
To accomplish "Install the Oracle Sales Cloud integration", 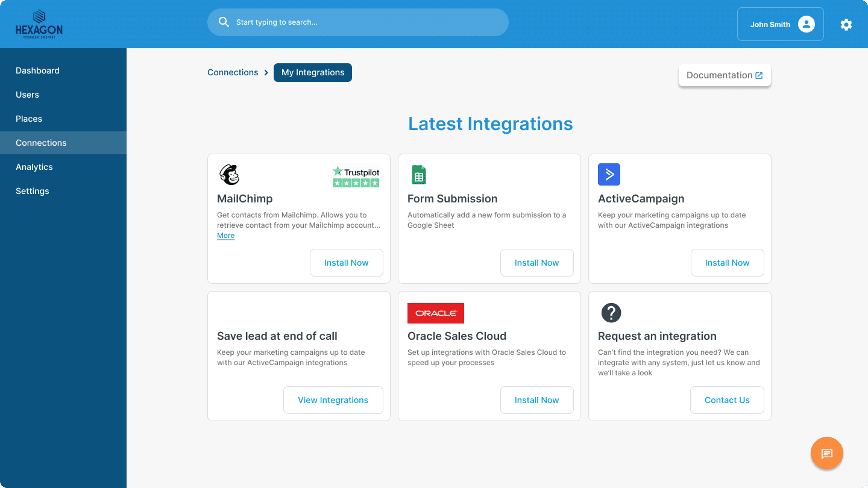I will pos(536,399).
